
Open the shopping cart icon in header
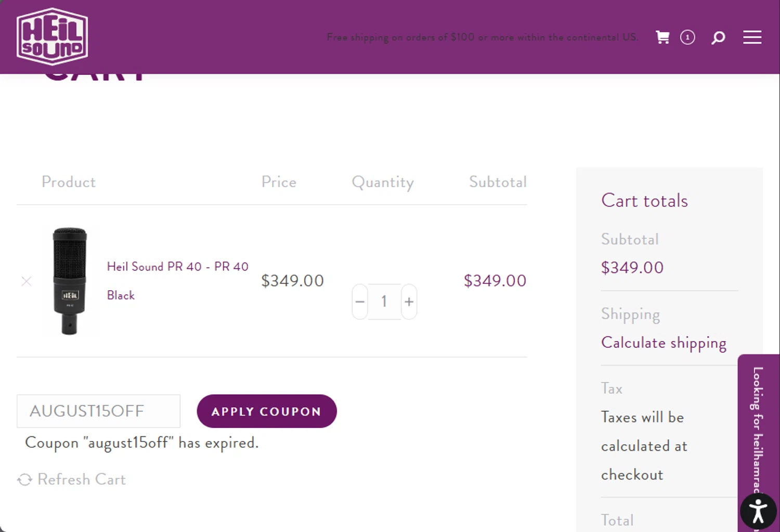662,37
